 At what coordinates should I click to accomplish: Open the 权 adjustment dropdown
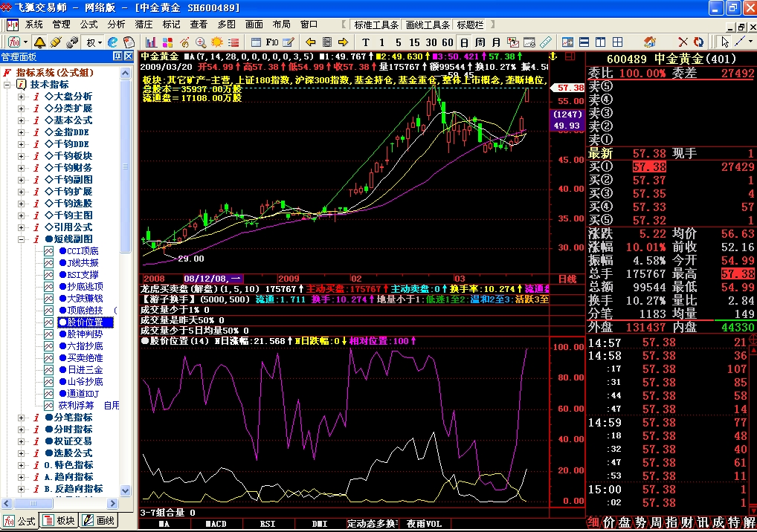tap(94, 42)
